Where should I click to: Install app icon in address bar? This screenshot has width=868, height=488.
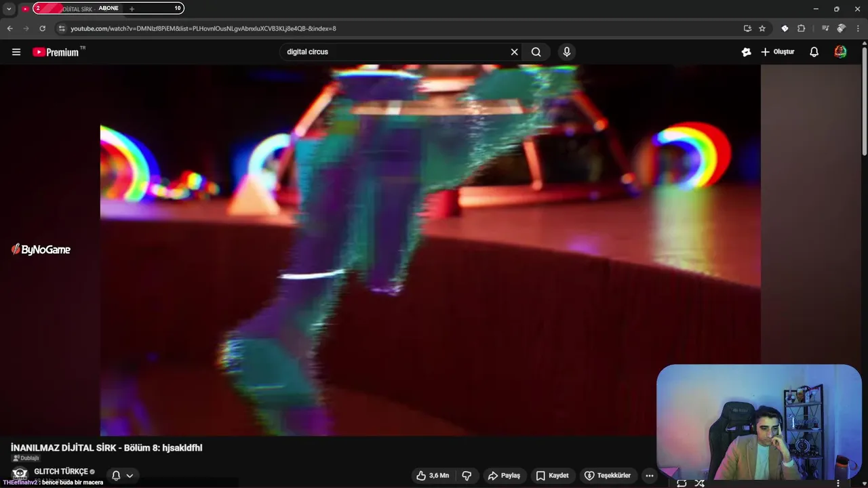click(x=747, y=28)
